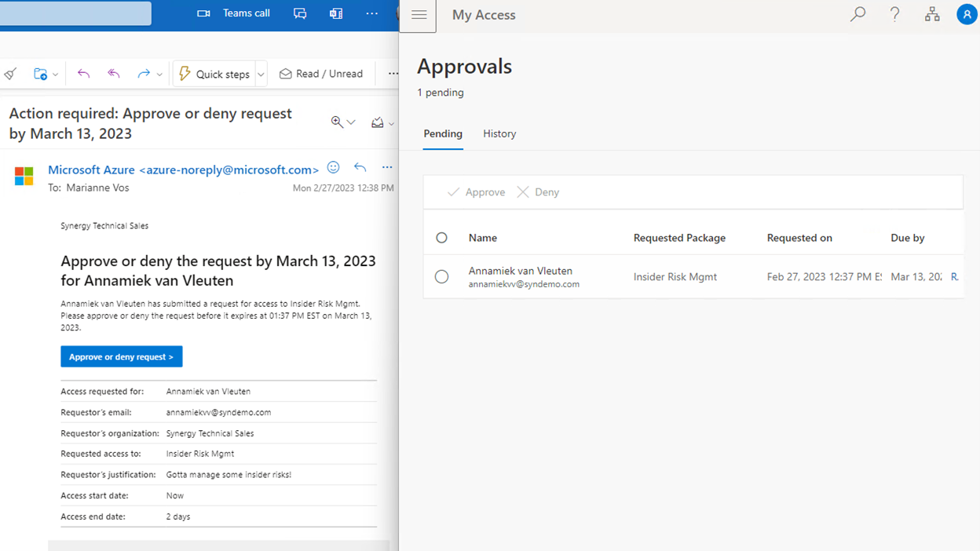The height and width of the screenshot is (551, 980).
Task: Click the Approve button in Approvals
Action: tap(476, 192)
